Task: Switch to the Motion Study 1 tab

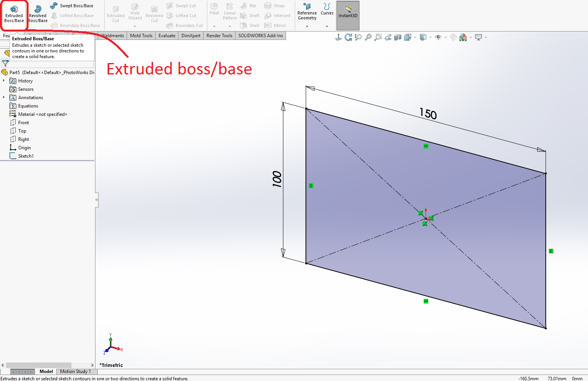Action: coord(76,371)
